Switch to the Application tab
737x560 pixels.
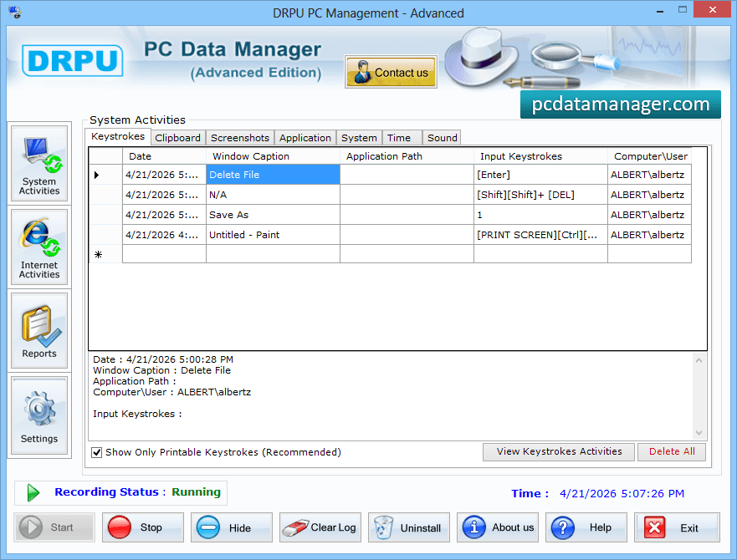point(305,138)
